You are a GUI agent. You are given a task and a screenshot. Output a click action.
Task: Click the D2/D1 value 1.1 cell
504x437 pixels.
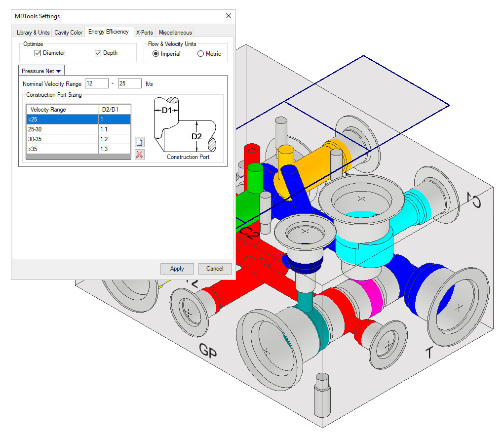tap(115, 129)
